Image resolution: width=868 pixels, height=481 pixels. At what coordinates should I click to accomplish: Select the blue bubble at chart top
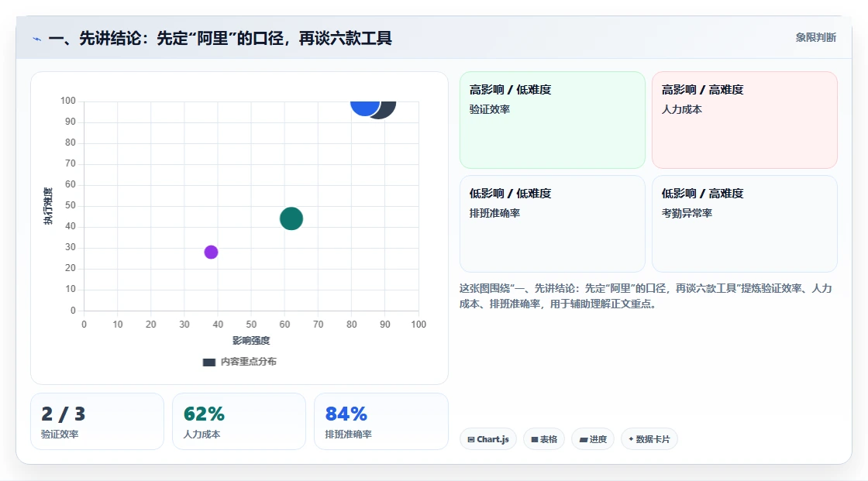coord(364,108)
